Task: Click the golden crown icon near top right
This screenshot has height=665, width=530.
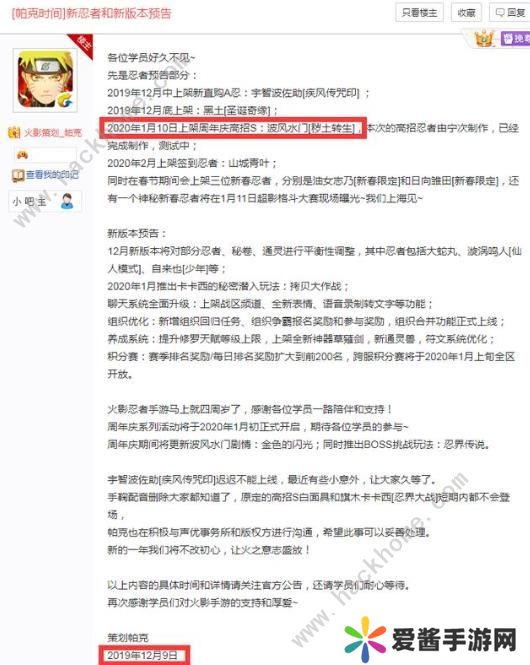Action: pyautogui.click(x=485, y=39)
